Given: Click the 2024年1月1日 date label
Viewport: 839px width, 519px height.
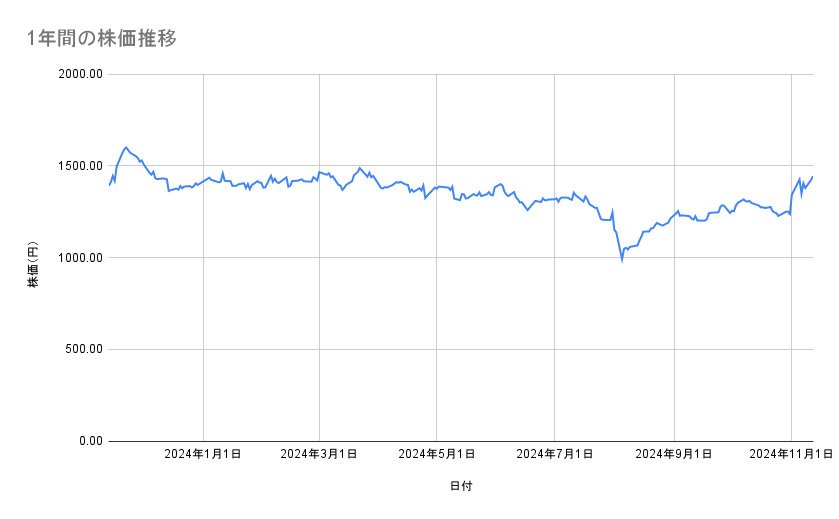Looking at the screenshot, I should tap(204, 454).
